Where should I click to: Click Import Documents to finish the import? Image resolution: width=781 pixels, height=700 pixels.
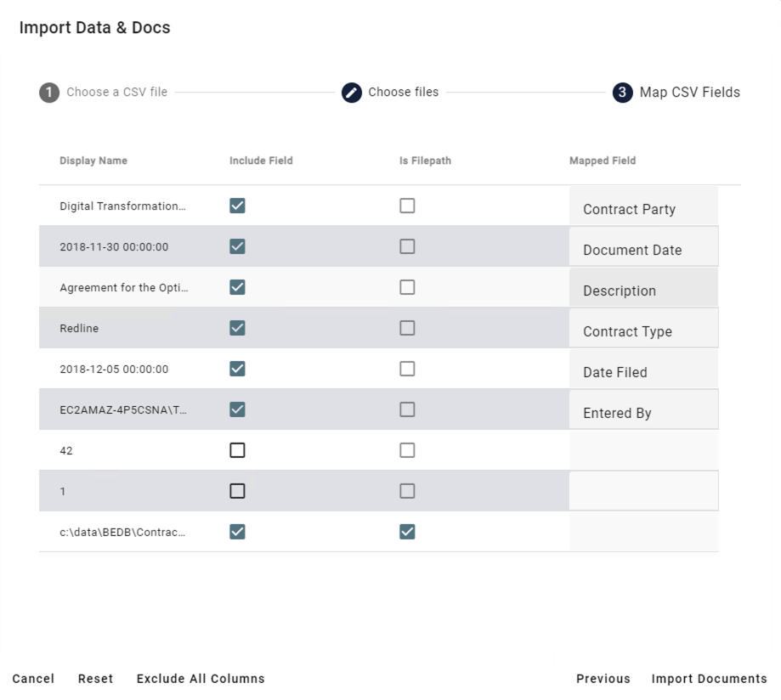pos(709,678)
